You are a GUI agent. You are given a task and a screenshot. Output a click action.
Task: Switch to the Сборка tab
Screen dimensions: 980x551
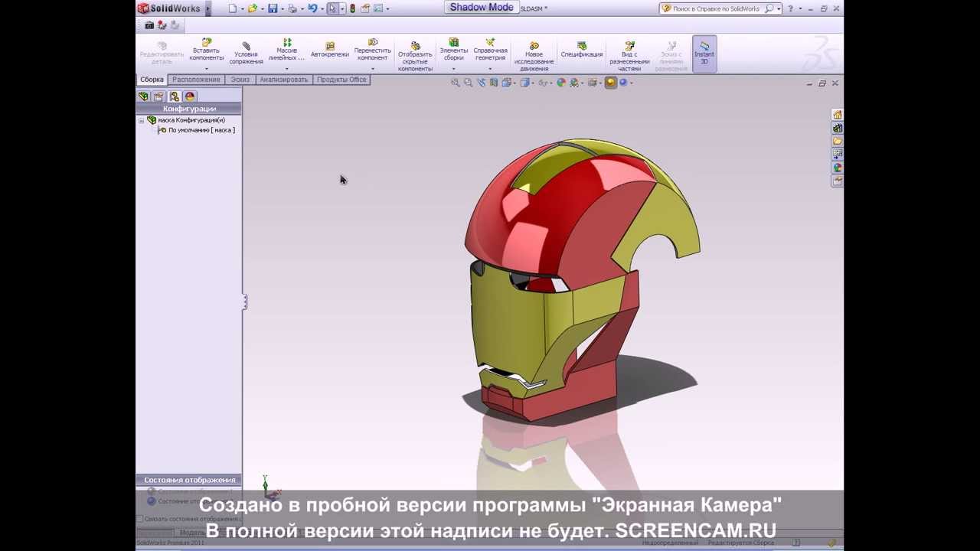(152, 80)
